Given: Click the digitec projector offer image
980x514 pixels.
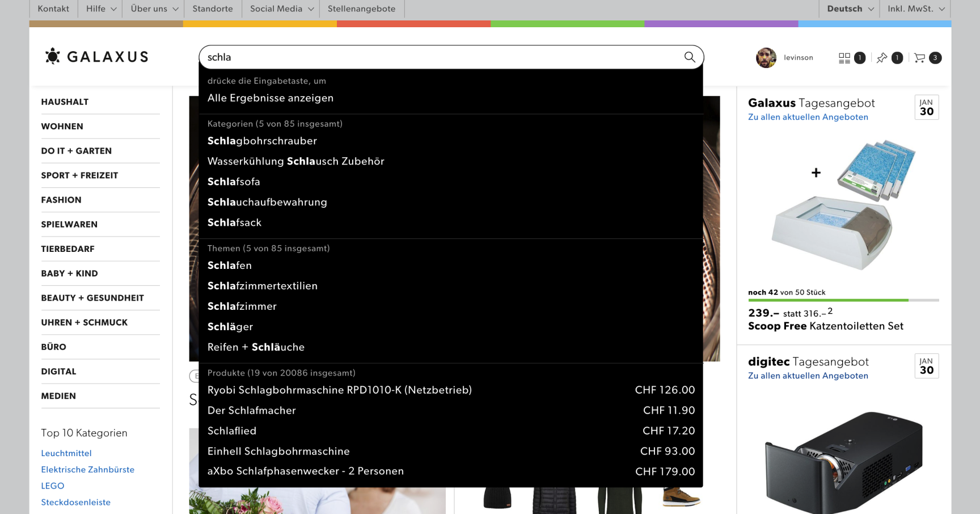Looking at the screenshot, I should click(x=843, y=462).
